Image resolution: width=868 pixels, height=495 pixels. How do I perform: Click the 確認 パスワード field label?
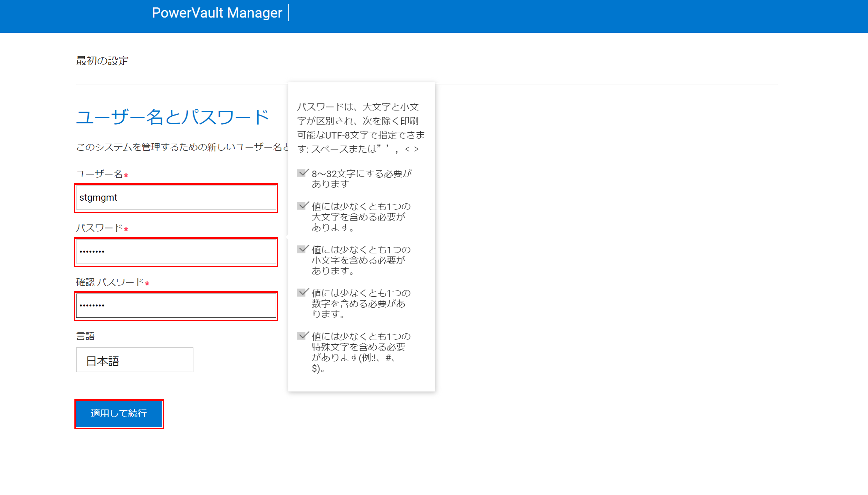click(109, 282)
